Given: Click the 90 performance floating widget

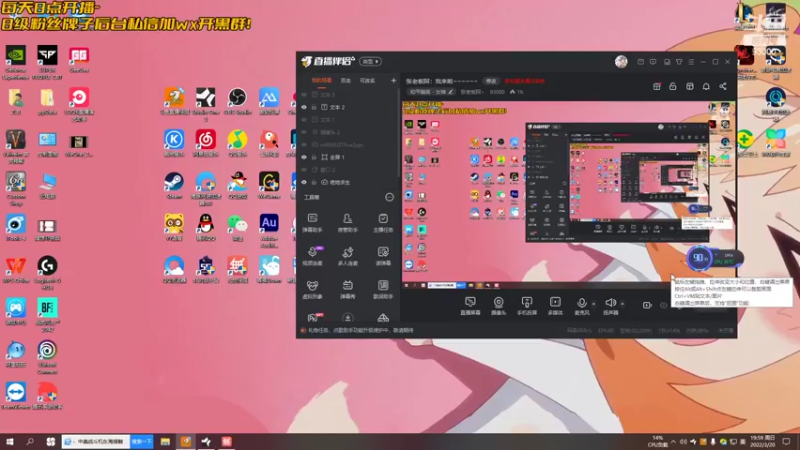Looking at the screenshot, I should (x=714, y=258).
